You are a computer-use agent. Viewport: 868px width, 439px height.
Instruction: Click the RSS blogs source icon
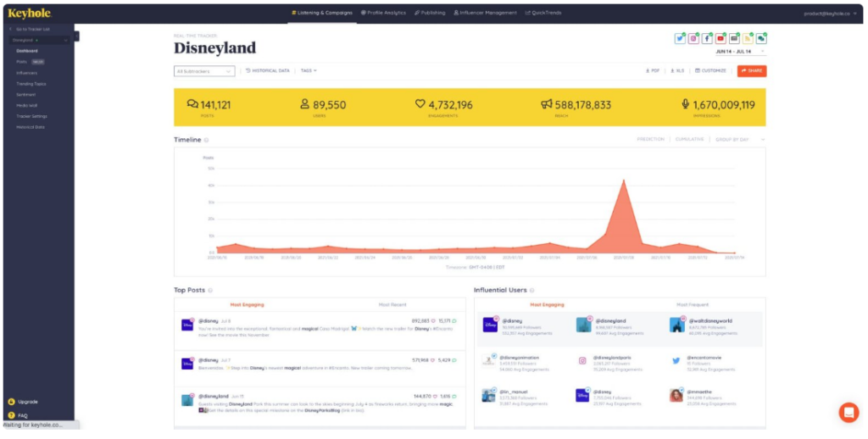(x=748, y=39)
